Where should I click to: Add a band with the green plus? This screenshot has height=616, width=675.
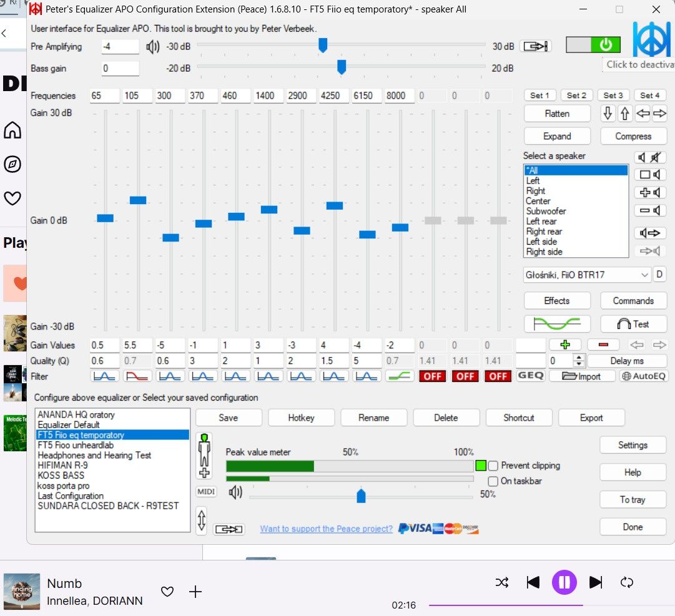point(565,345)
